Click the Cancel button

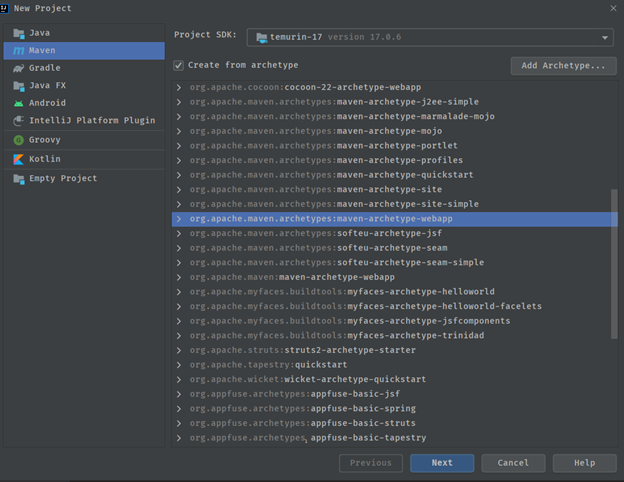click(x=513, y=463)
